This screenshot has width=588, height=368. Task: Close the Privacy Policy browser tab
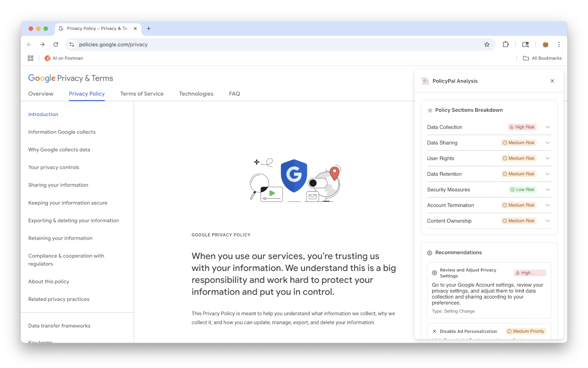coord(135,29)
